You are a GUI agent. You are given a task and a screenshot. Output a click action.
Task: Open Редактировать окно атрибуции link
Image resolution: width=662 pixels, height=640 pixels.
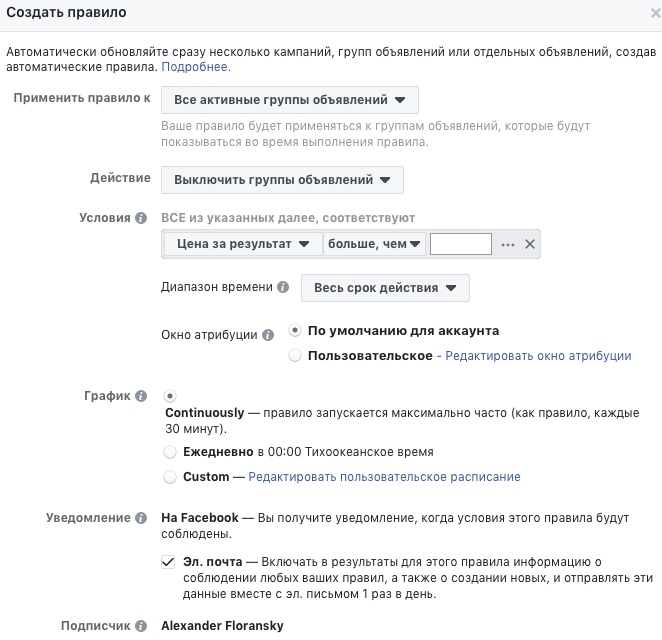[x=538, y=356]
